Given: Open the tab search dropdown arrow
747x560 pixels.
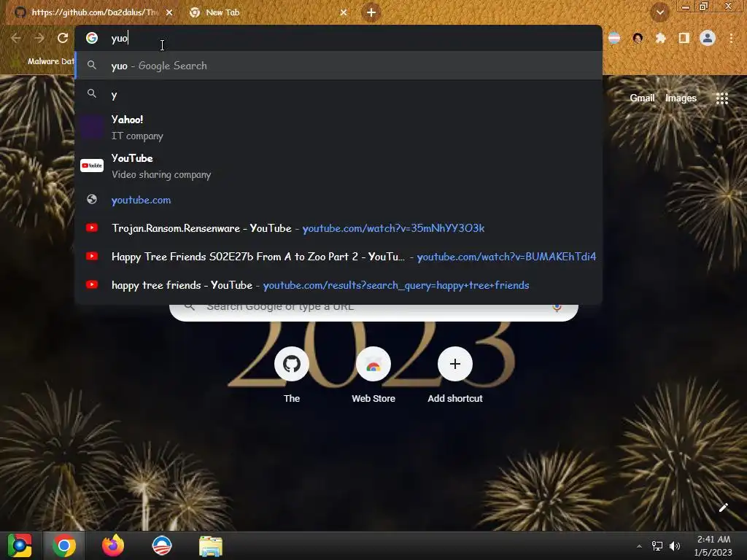Looking at the screenshot, I should point(659,12).
